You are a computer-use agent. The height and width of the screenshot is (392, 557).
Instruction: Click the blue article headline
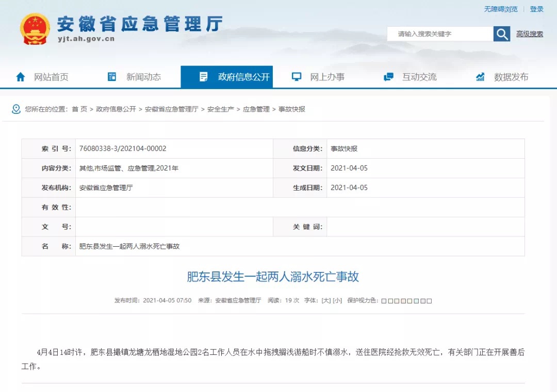tap(273, 277)
